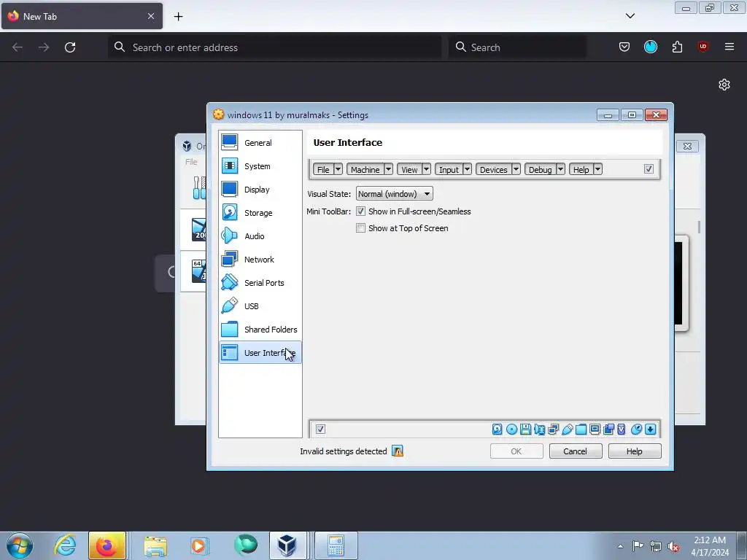Click the virtualization features status bar indicator
Screen dimensions: 747x560
tap(622, 429)
